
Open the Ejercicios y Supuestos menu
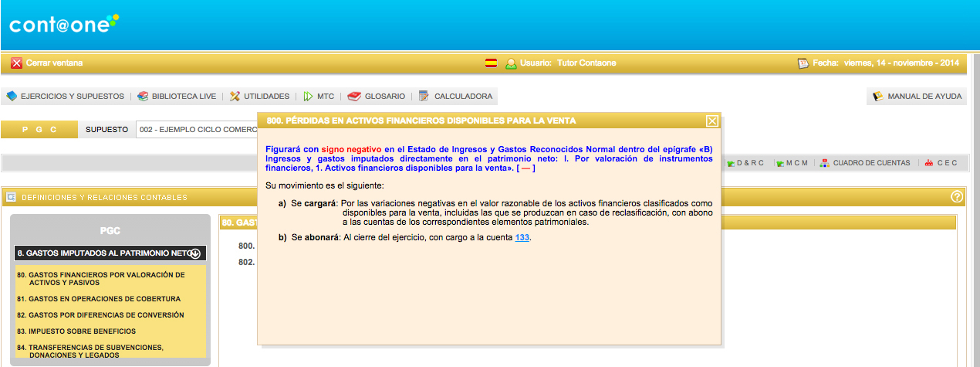click(72, 97)
